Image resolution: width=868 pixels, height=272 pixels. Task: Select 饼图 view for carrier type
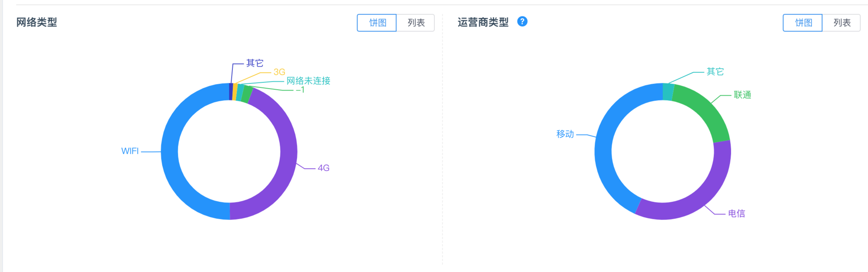tap(803, 23)
